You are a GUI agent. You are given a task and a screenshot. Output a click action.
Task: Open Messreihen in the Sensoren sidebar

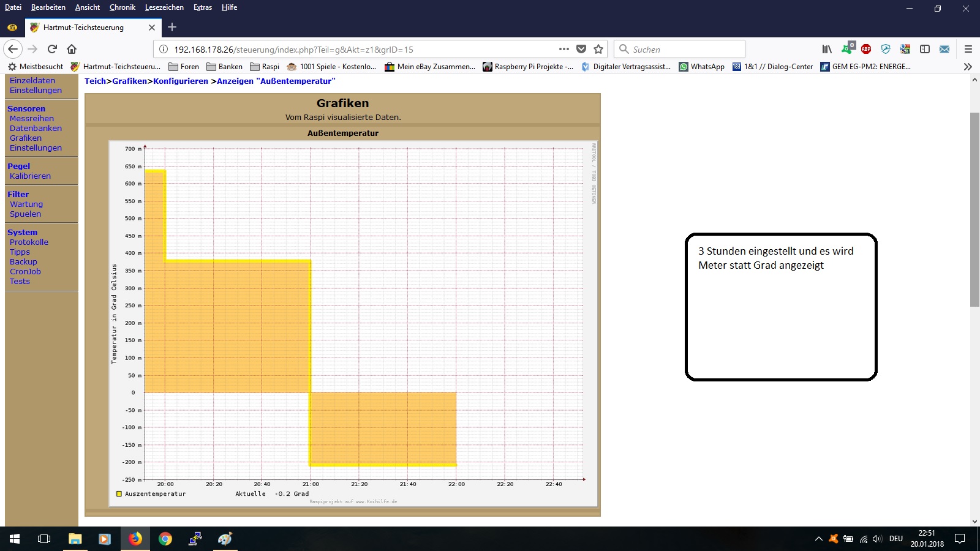(x=32, y=119)
